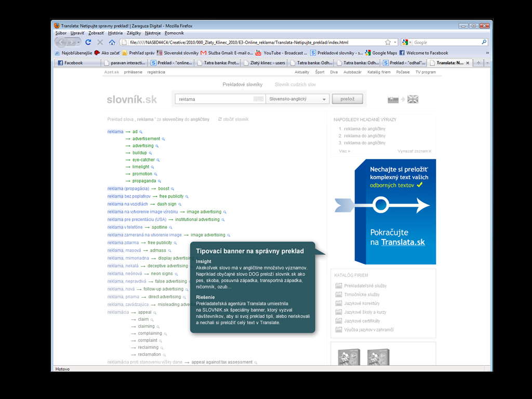Open Welcome to Facebook bookmark
The image size is (532, 399).
(x=424, y=53)
